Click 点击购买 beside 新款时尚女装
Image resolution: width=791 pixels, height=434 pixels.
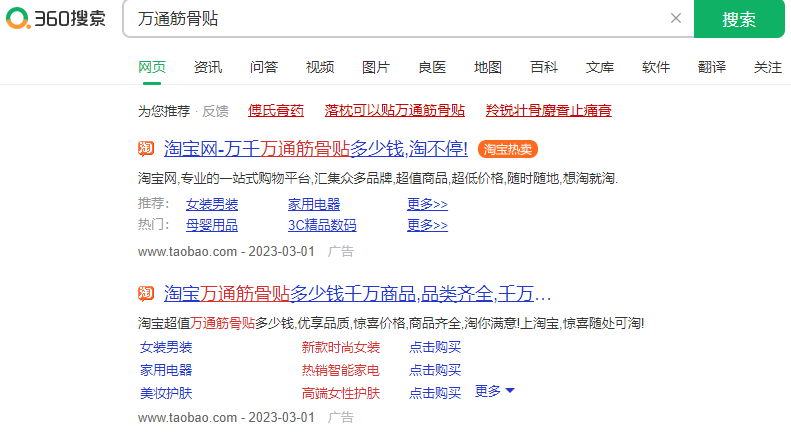pyautogui.click(x=435, y=347)
